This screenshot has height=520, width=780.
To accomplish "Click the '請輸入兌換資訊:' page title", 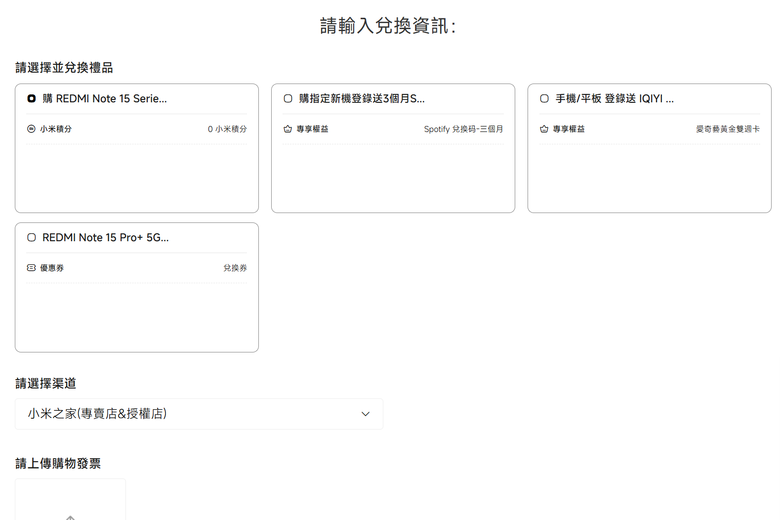I will (388, 26).
